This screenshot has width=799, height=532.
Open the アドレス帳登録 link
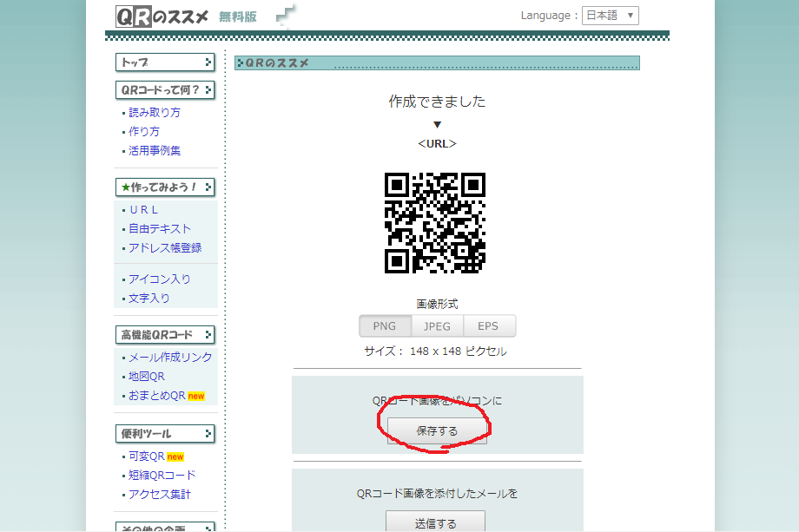coord(165,248)
